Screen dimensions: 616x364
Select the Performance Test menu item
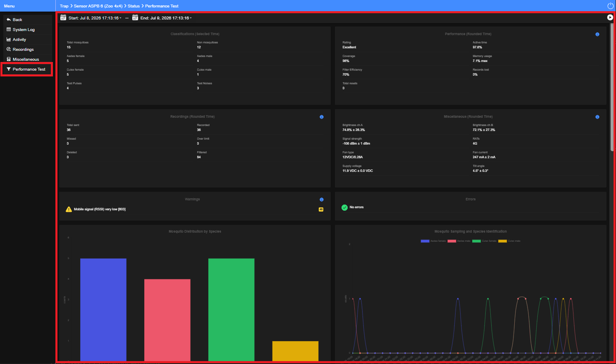27,69
